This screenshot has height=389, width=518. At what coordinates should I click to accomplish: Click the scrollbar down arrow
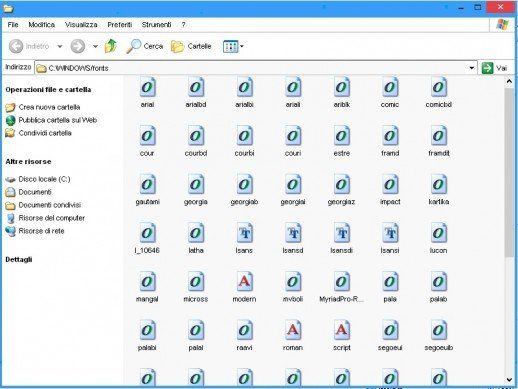click(x=509, y=379)
